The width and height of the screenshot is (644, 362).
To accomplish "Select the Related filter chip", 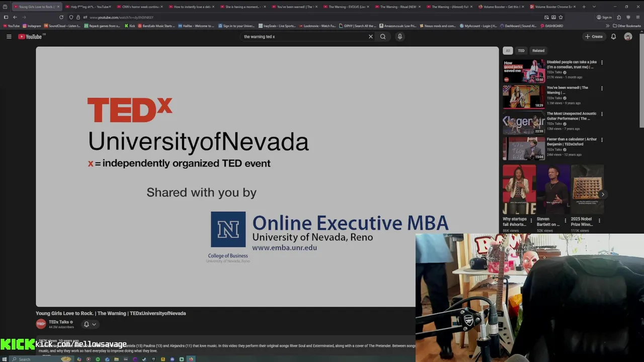I will (538, 50).
